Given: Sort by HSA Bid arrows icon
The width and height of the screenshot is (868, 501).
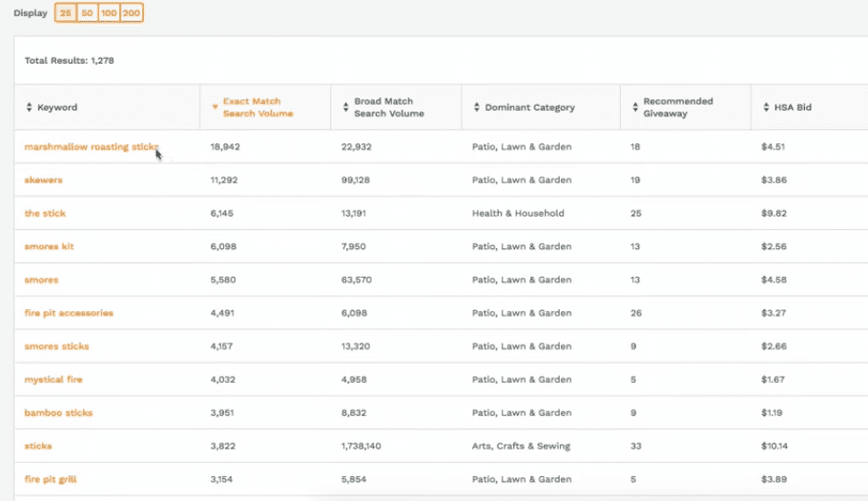Looking at the screenshot, I should tap(766, 108).
